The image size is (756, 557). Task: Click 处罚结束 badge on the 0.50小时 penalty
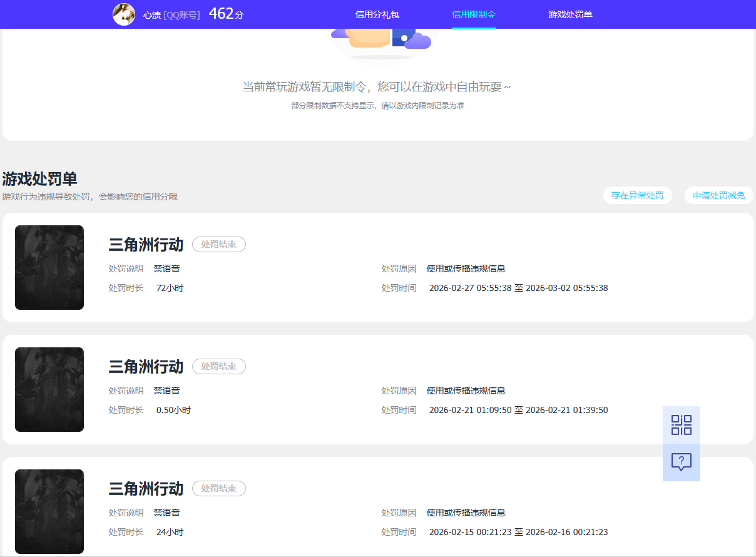pyautogui.click(x=219, y=367)
